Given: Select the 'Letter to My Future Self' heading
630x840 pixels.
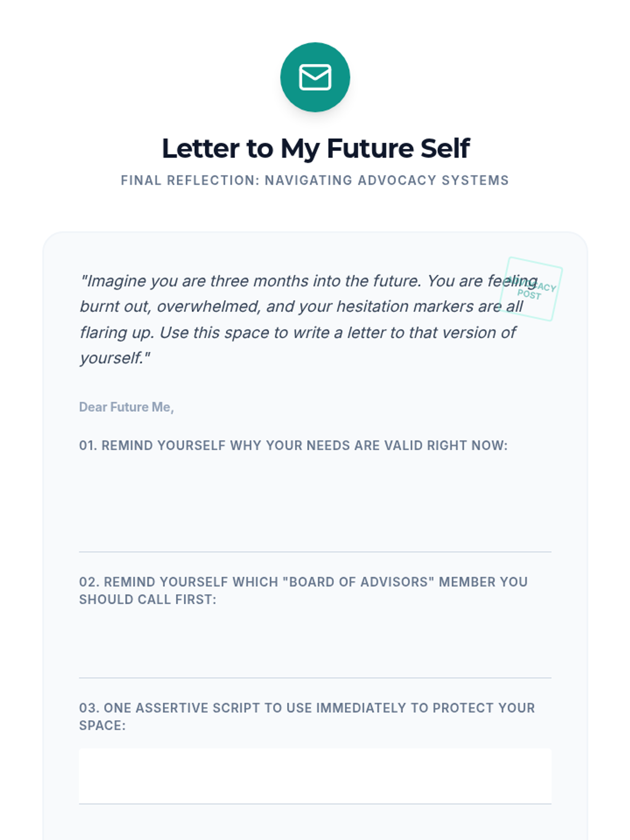Looking at the screenshot, I should 315,148.
